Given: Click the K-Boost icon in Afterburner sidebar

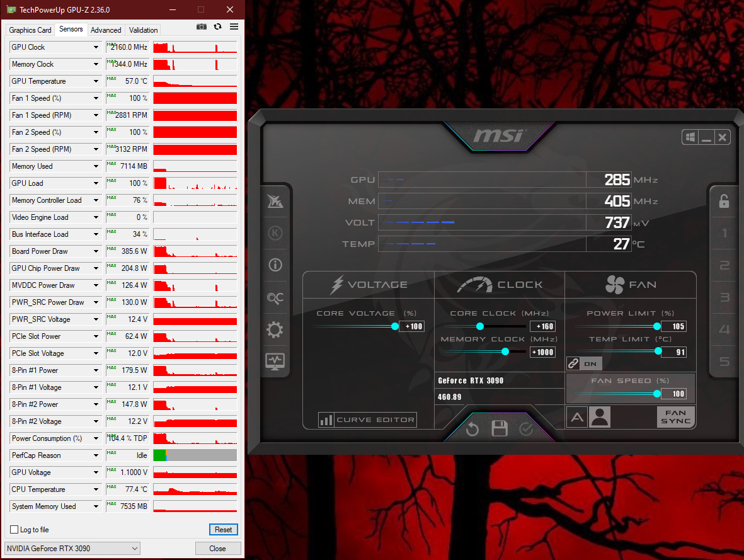Looking at the screenshot, I should pos(275,233).
